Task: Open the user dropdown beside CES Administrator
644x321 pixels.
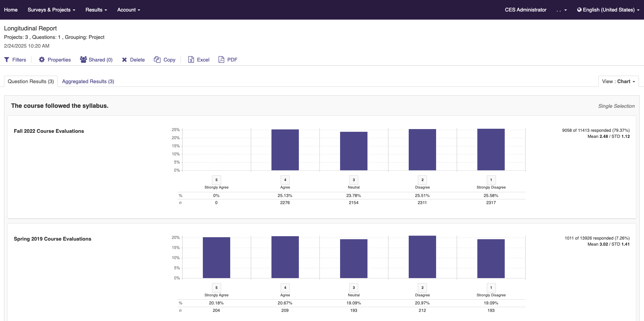Action: (562, 10)
